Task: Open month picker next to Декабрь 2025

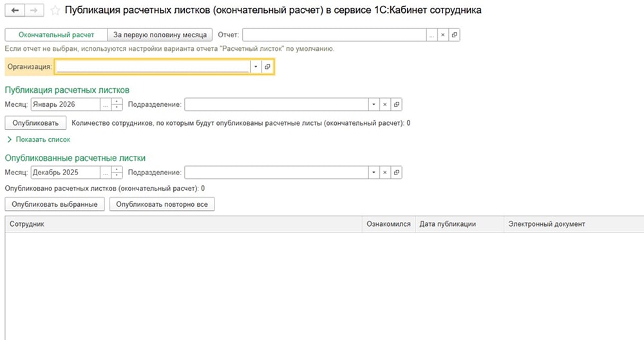Action: [x=106, y=173]
